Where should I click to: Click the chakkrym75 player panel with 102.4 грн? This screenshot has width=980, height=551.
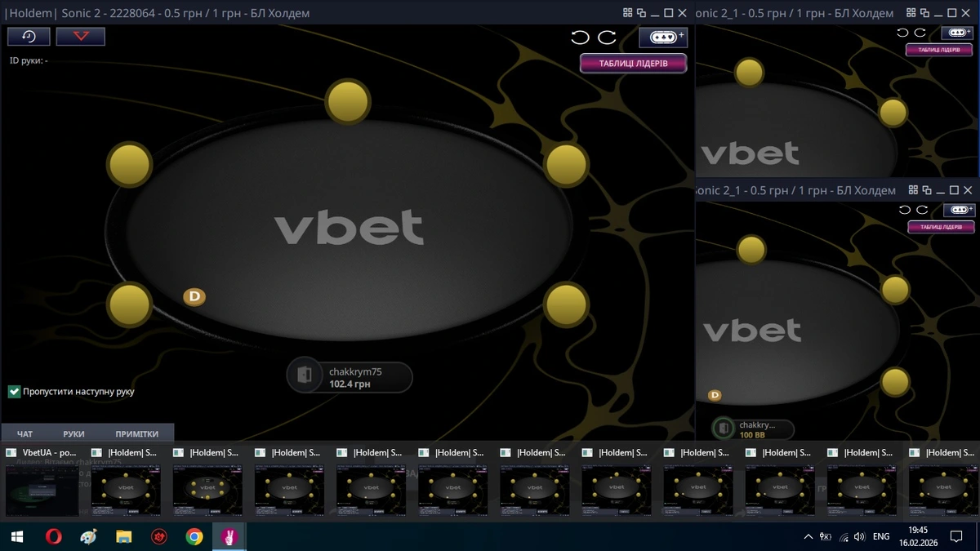[x=350, y=377]
